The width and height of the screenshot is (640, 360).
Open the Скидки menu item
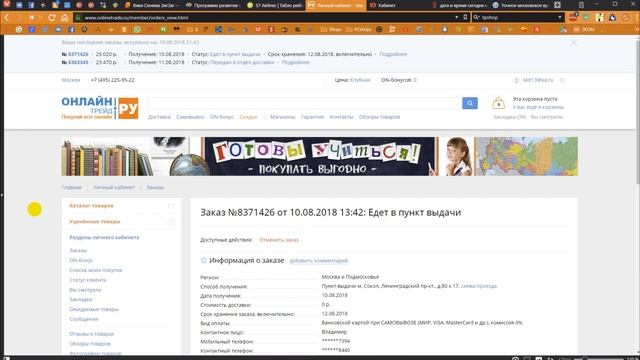(248, 117)
